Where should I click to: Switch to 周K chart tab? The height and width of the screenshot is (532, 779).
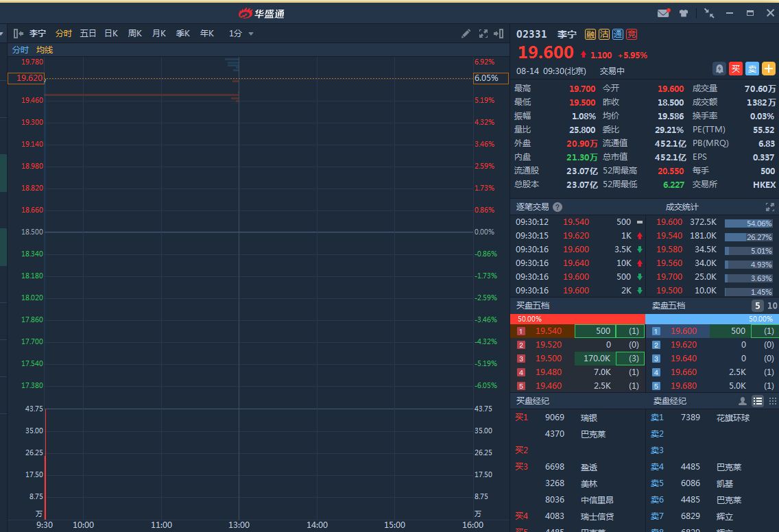coord(134,34)
